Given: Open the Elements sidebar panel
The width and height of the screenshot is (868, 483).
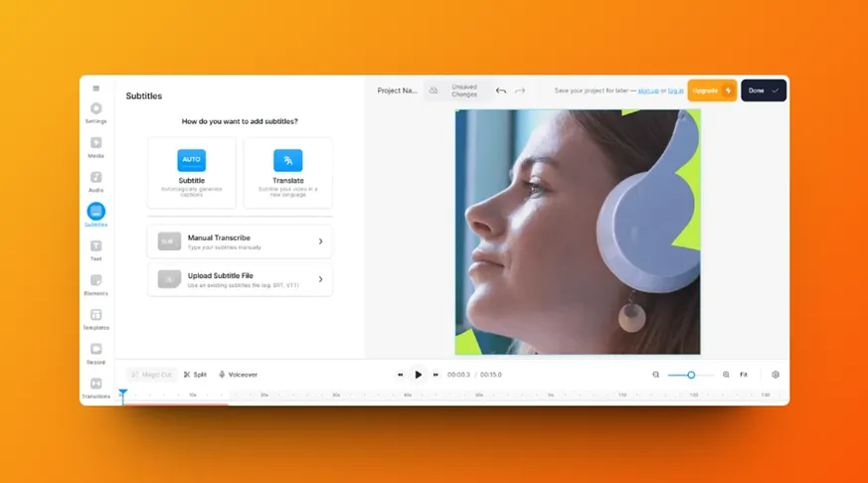Looking at the screenshot, I should (x=95, y=284).
